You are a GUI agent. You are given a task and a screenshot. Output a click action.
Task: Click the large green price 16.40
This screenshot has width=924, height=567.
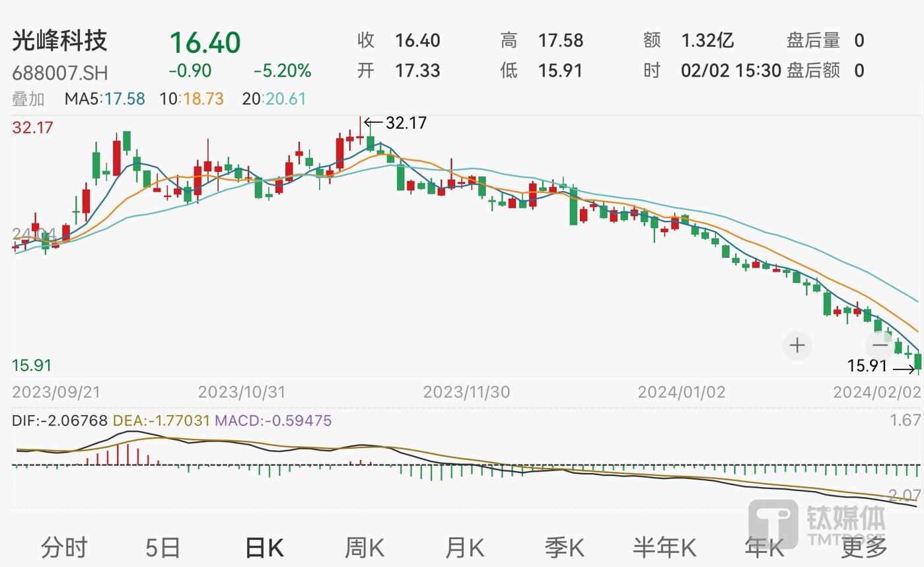point(205,42)
